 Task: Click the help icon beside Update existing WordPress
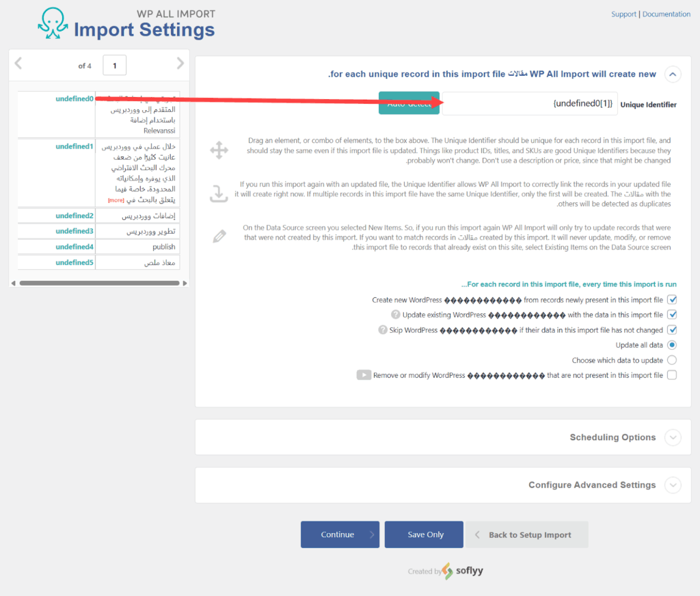tap(395, 314)
